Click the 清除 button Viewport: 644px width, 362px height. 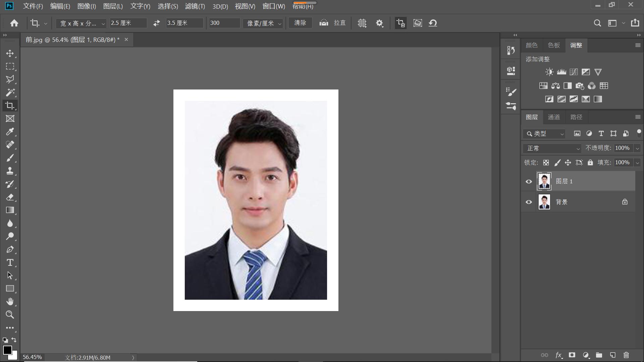click(300, 23)
